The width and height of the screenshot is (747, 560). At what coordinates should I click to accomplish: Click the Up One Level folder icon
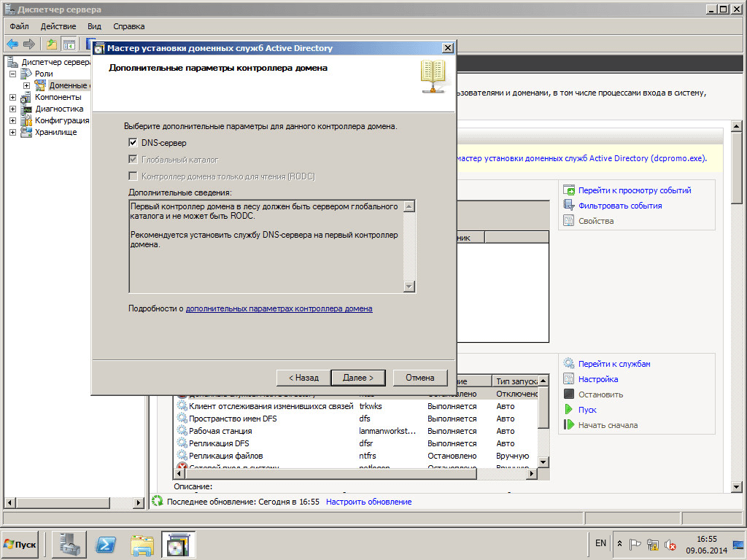52,44
